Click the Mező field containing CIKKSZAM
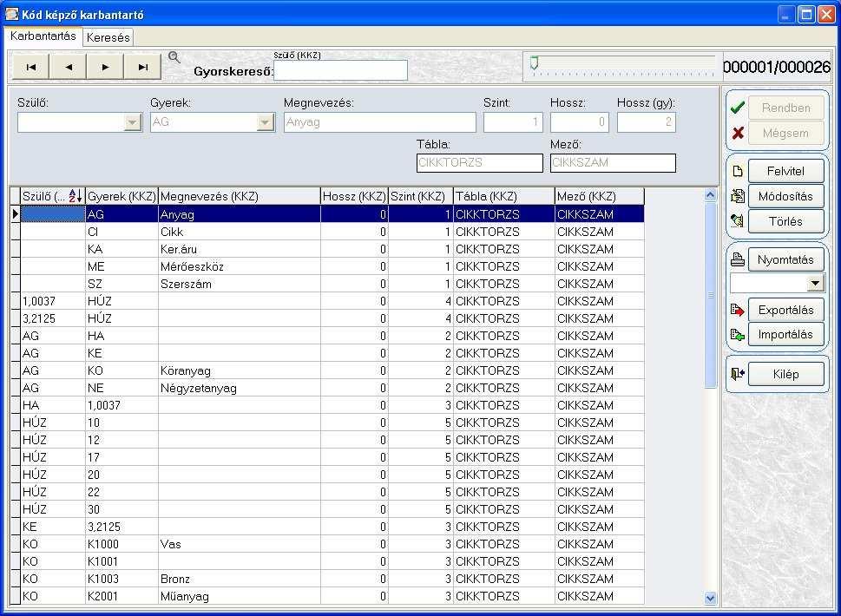The image size is (841, 616). (x=613, y=163)
